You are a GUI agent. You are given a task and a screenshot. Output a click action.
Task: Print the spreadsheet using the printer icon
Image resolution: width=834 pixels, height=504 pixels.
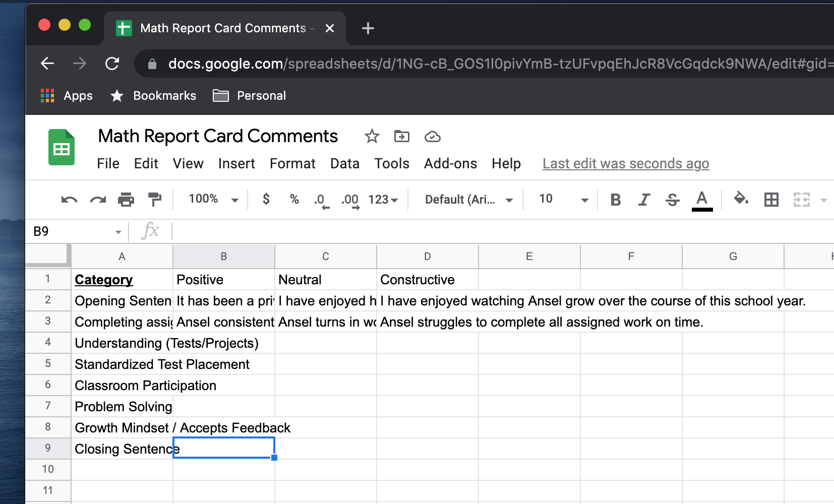126,200
